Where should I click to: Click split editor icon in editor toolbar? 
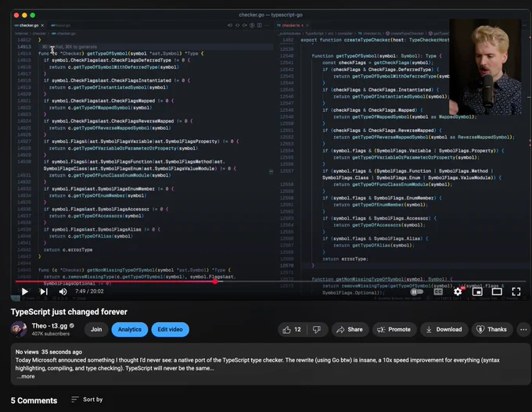pos(260,26)
